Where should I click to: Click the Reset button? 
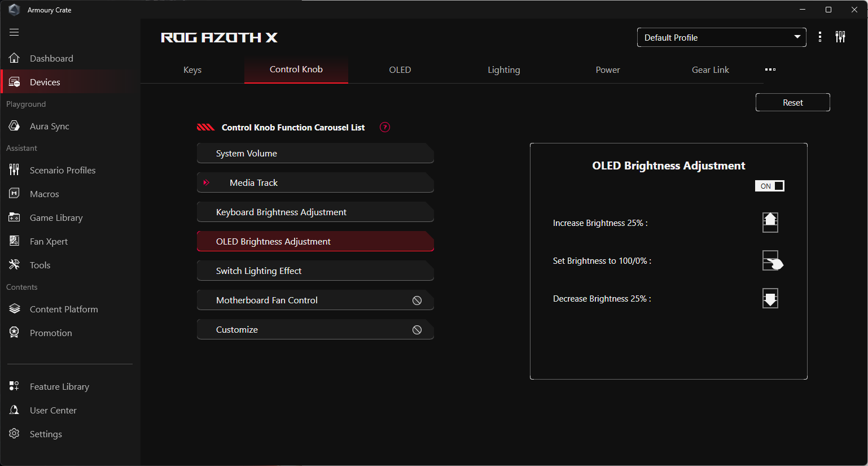[792, 103]
